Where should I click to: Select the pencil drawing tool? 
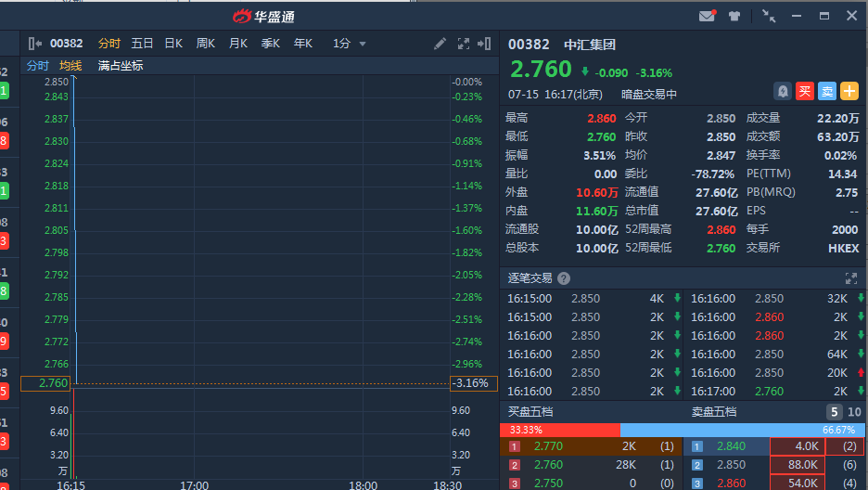click(440, 44)
